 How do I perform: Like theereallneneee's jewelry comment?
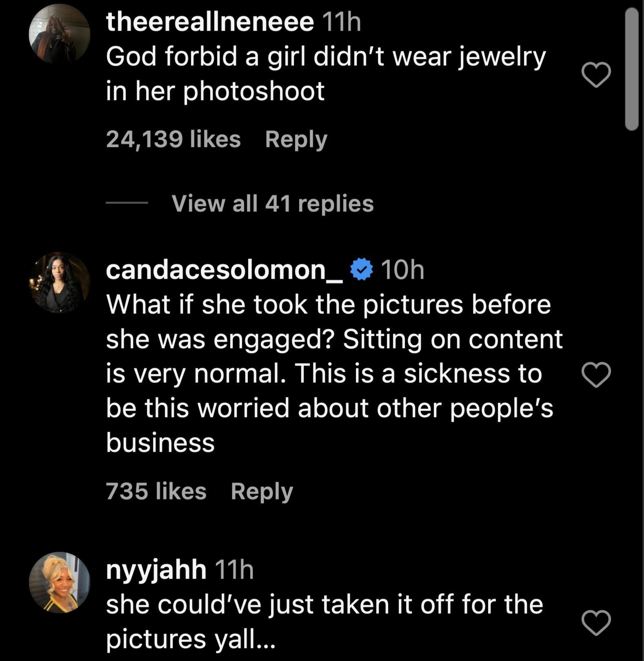tap(596, 75)
